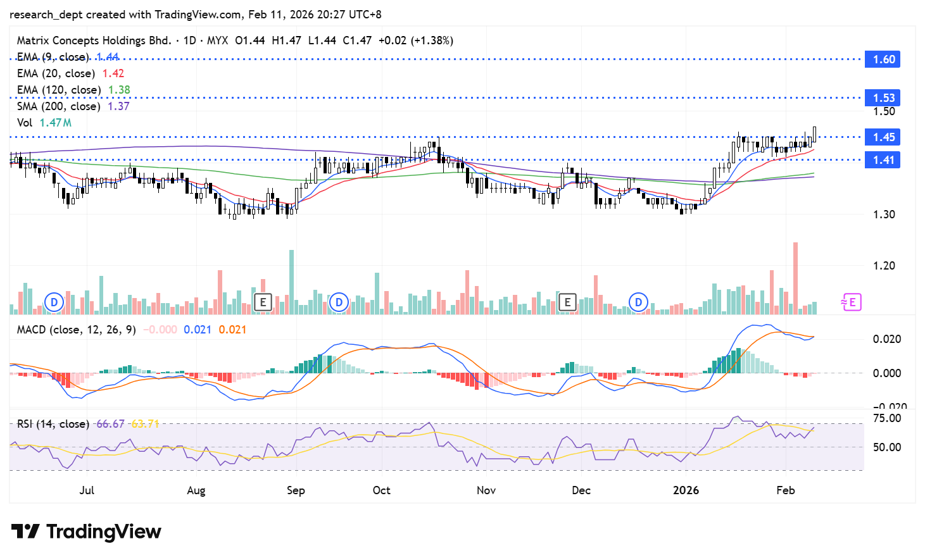The image size is (925, 560).
Task: Click the 1.53 blue price level label
Action: pyautogui.click(x=883, y=98)
